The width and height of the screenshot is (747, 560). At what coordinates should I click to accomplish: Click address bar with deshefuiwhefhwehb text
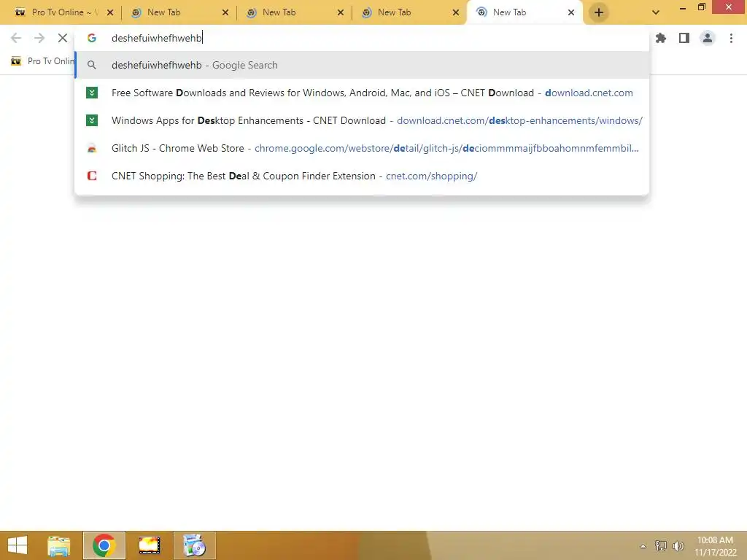(362, 38)
